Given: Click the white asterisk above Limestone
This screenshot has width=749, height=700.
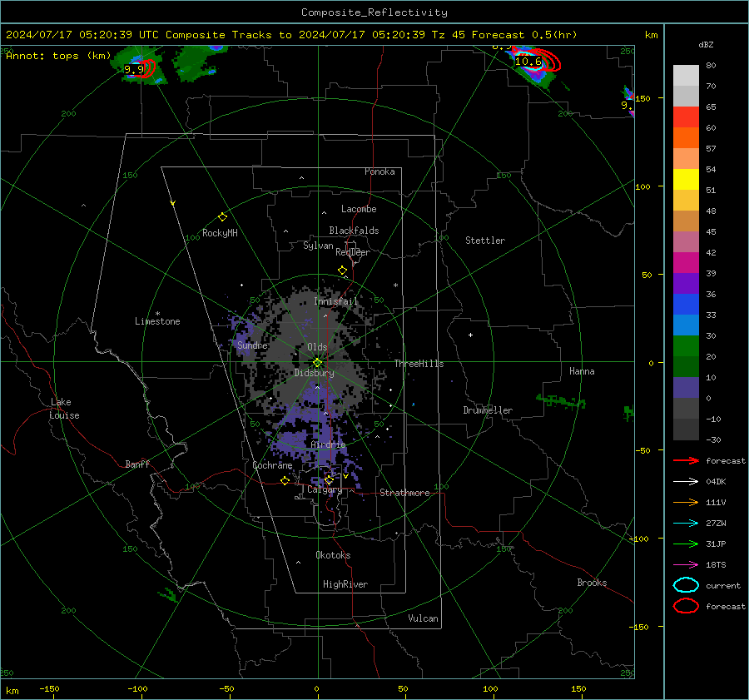Looking at the screenshot, I should pyautogui.click(x=157, y=314).
